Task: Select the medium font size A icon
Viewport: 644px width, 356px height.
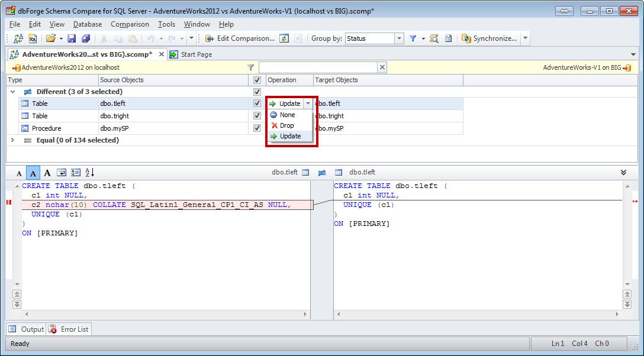Action: click(33, 173)
